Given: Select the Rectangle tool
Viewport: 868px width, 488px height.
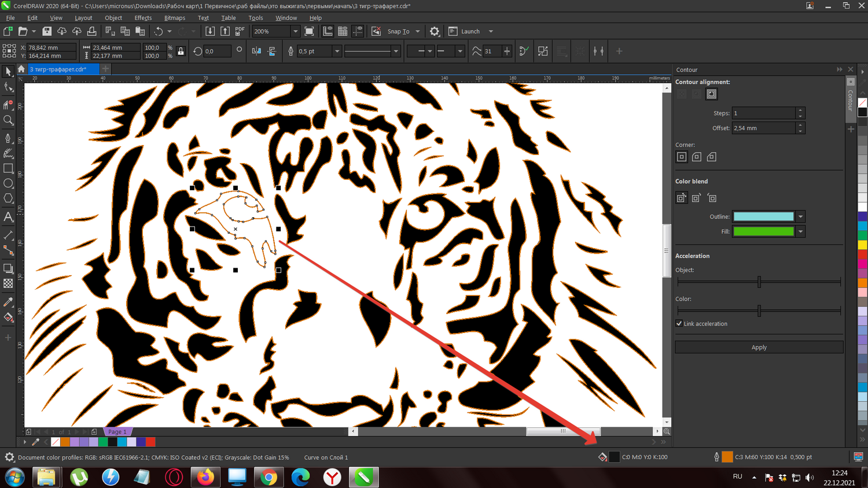Looking at the screenshot, I should [x=8, y=168].
